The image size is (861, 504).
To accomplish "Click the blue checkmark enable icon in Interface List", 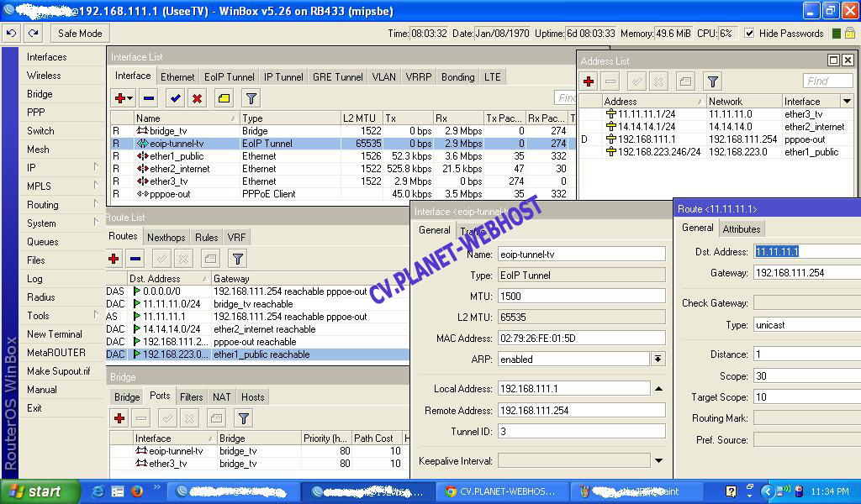I will click(x=175, y=98).
